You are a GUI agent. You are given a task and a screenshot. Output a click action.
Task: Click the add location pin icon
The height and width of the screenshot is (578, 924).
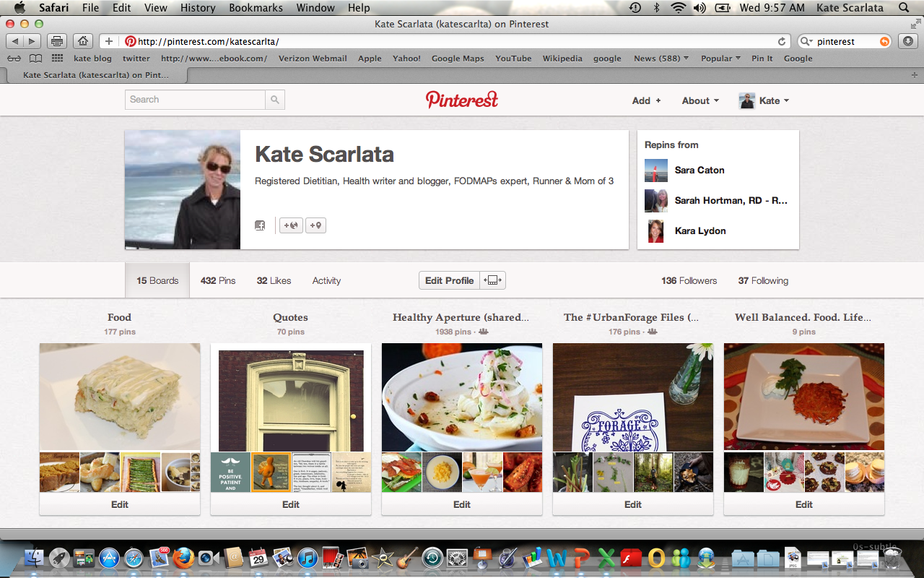(x=315, y=225)
